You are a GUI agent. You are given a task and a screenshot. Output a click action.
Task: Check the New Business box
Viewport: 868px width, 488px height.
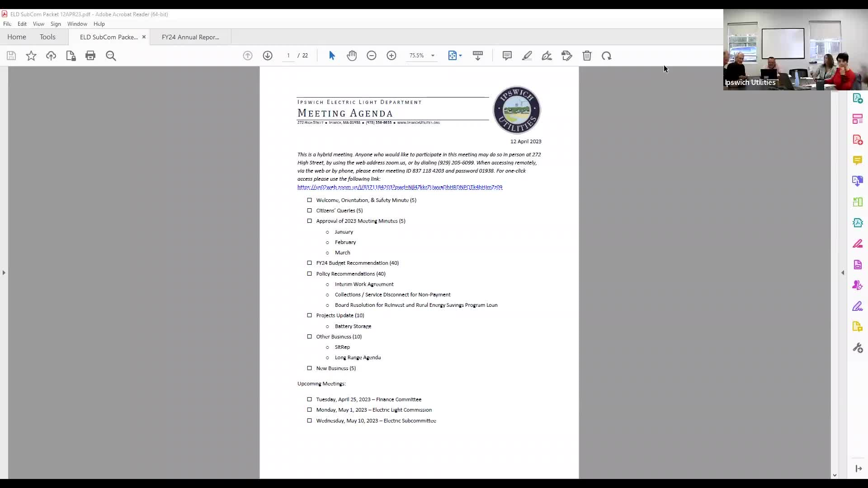310,368
